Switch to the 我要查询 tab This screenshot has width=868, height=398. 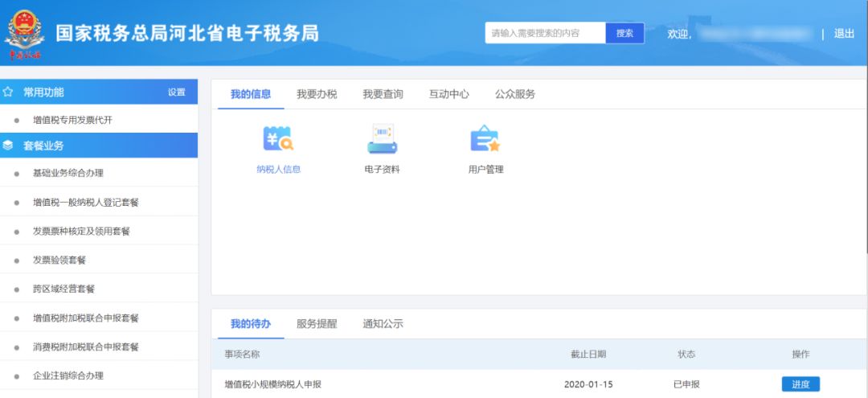[383, 94]
